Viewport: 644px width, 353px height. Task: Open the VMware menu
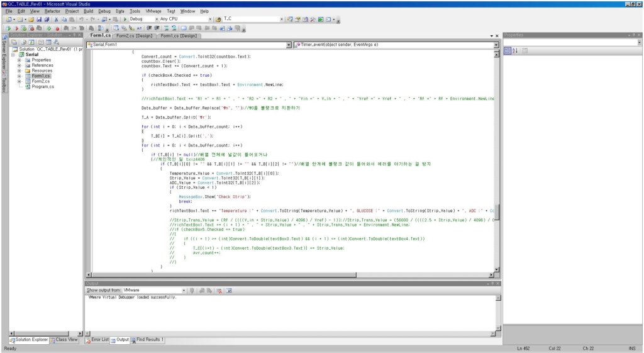[153, 11]
